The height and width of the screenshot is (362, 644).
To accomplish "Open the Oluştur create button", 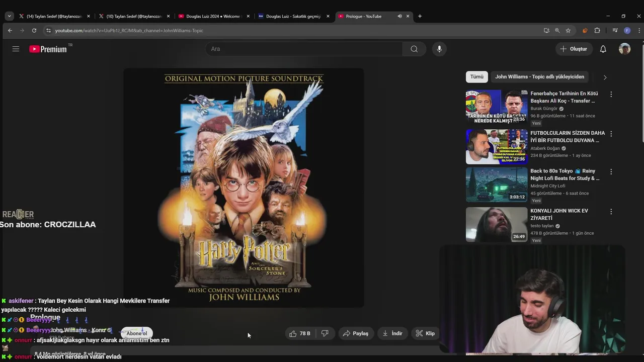I will click(x=574, y=49).
